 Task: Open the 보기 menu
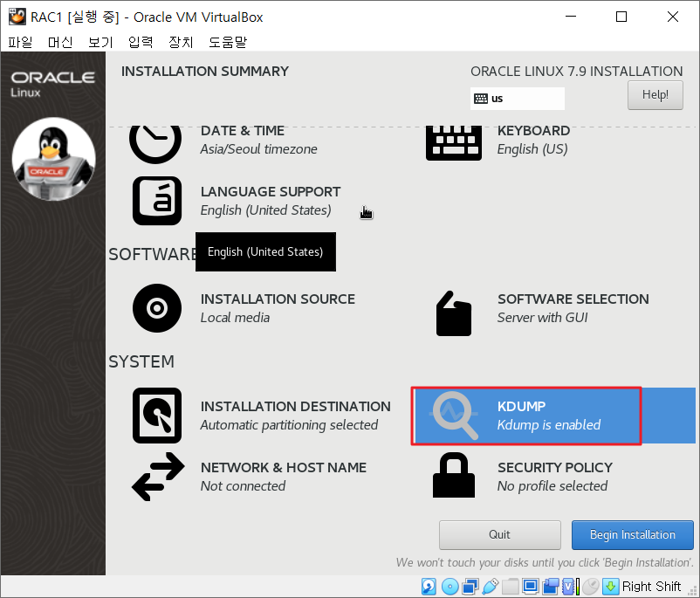coord(100,42)
